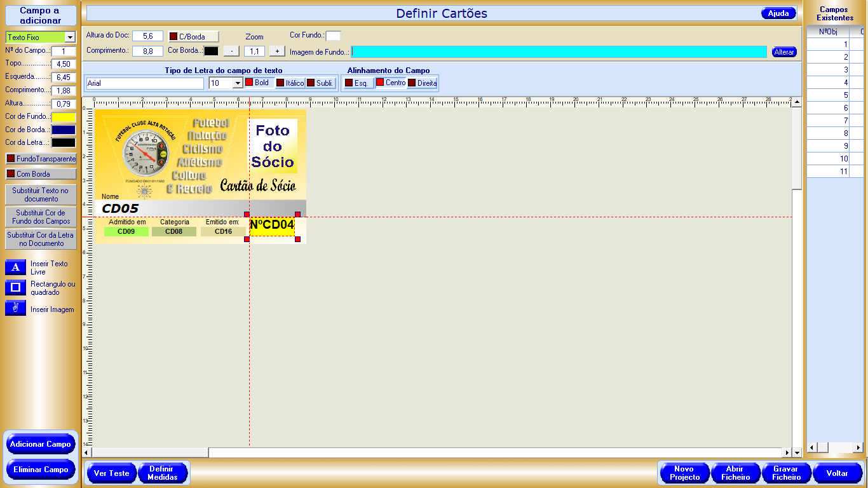Select the NºCD04 field on card
This screenshot has height=488, width=868.
pyautogui.click(x=272, y=226)
